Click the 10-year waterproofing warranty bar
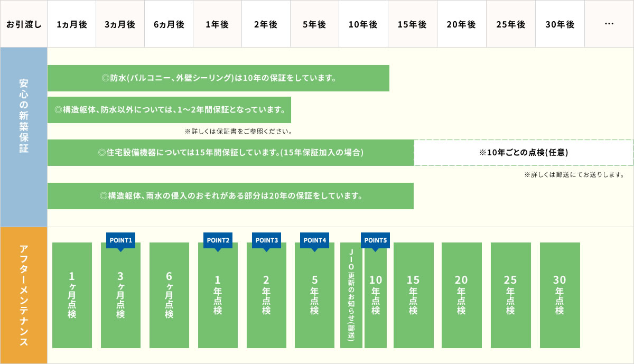The image size is (634, 364). click(218, 78)
